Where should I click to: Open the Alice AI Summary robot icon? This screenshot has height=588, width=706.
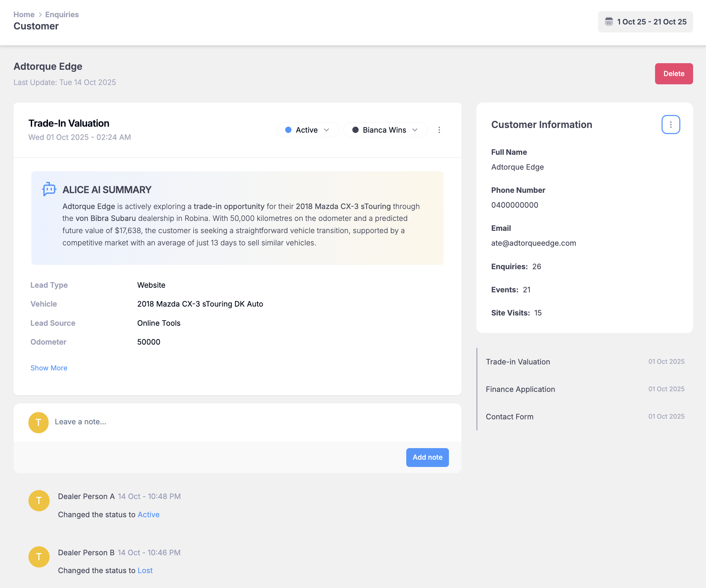click(49, 189)
